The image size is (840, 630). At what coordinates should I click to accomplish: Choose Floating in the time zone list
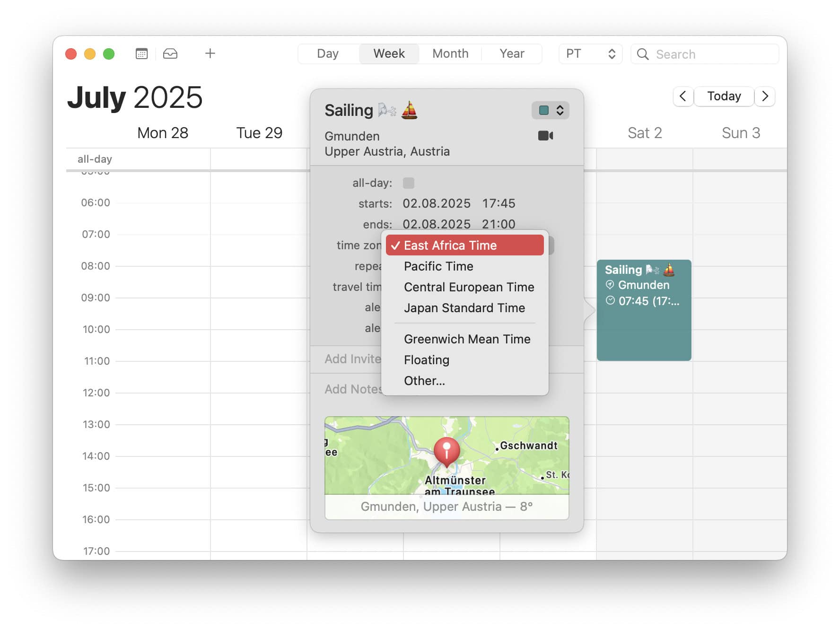click(x=426, y=359)
